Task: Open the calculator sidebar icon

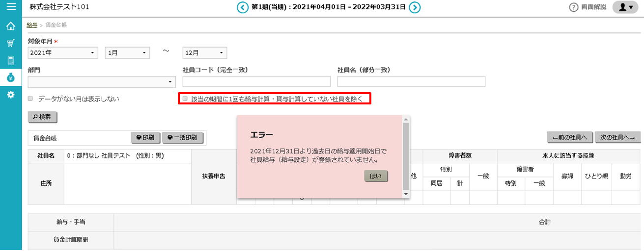Action: (x=11, y=60)
